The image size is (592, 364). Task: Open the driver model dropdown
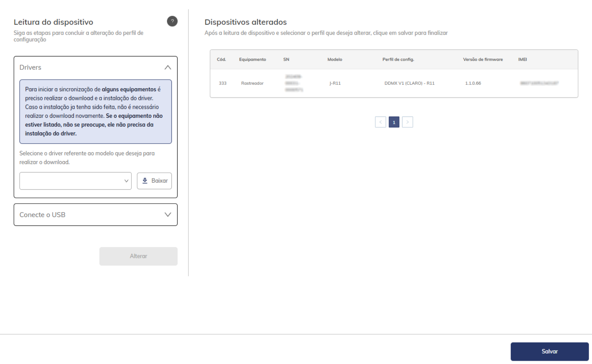pyautogui.click(x=75, y=181)
